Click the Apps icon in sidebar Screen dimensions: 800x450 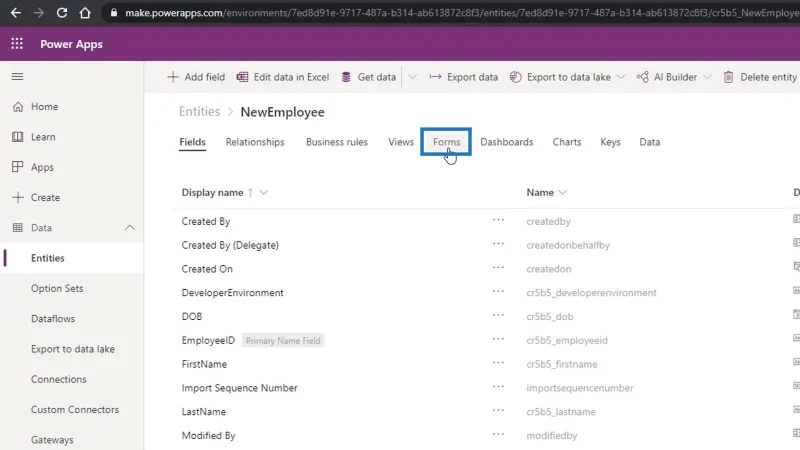[18, 167]
